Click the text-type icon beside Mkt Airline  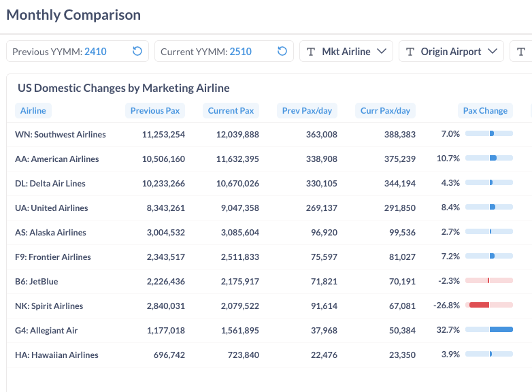[x=312, y=52]
